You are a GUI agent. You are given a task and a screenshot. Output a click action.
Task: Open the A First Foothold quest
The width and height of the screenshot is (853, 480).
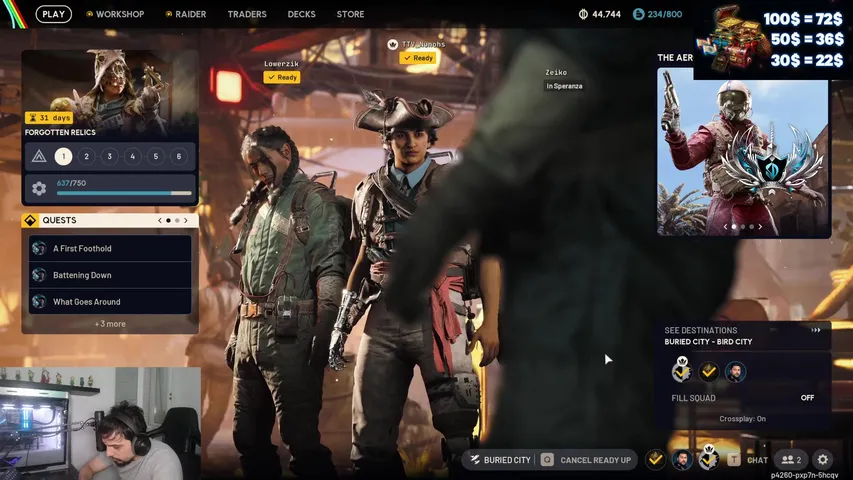(110, 249)
